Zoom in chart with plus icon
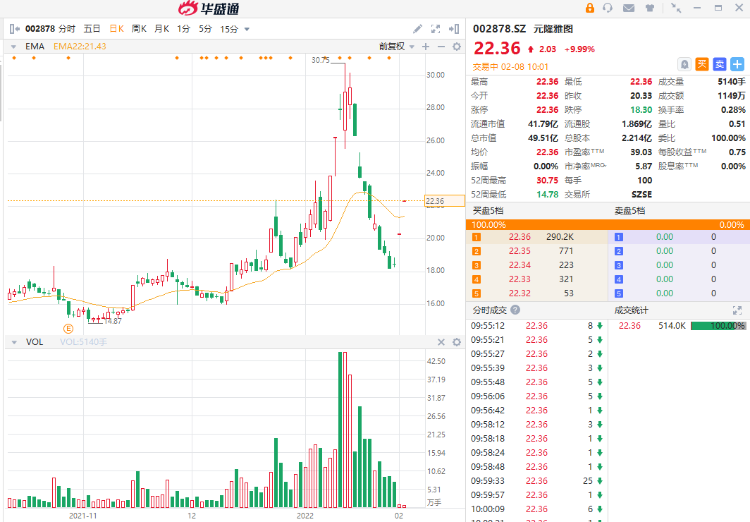The image size is (750, 522). coord(426,47)
